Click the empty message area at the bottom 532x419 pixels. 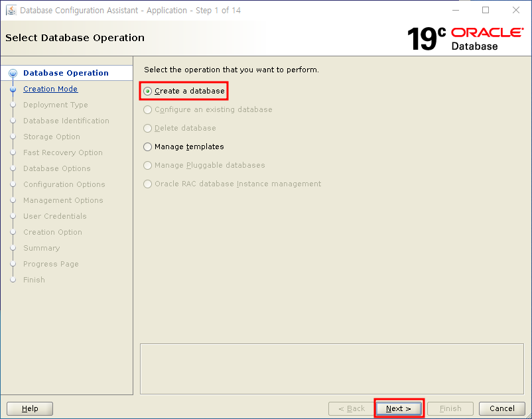(x=332, y=369)
